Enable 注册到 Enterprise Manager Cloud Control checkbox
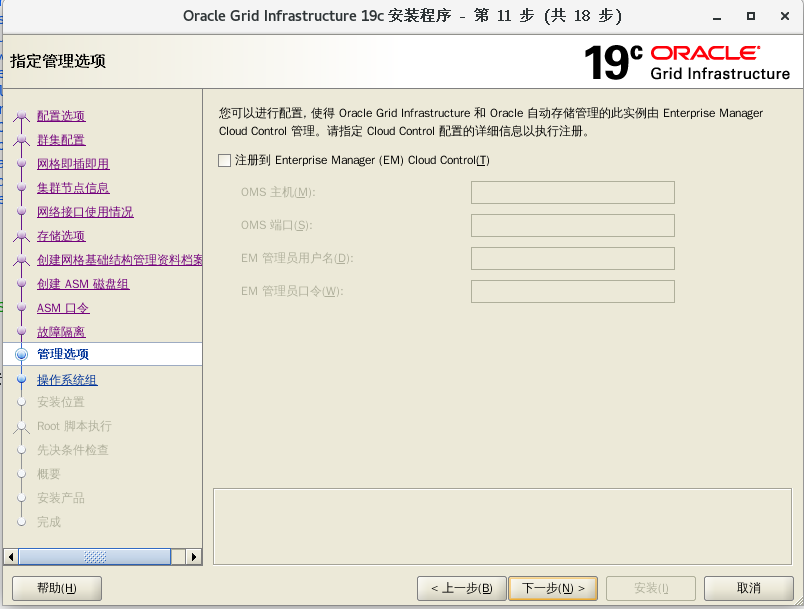The height and width of the screenshot is (609, 804). [x=225, y=160]
